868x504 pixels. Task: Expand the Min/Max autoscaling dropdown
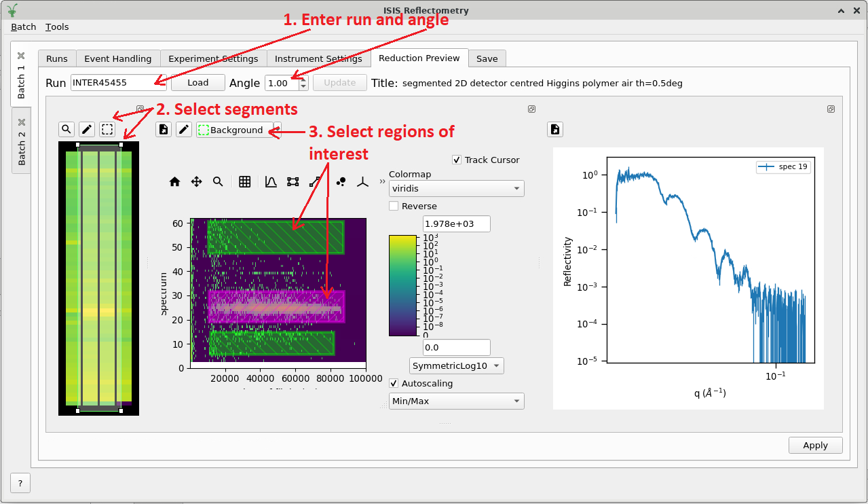coord(456,401)
